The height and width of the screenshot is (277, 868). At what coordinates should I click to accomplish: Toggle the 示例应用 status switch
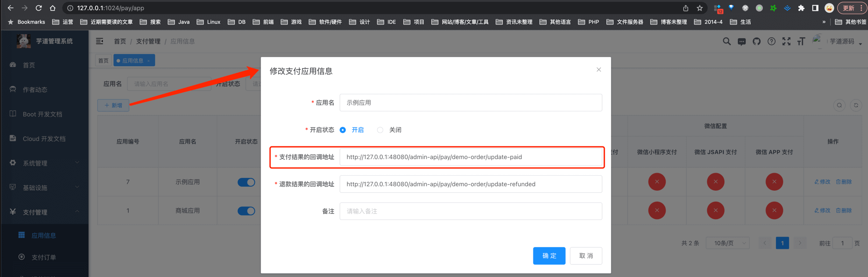(x=246, y=182)
